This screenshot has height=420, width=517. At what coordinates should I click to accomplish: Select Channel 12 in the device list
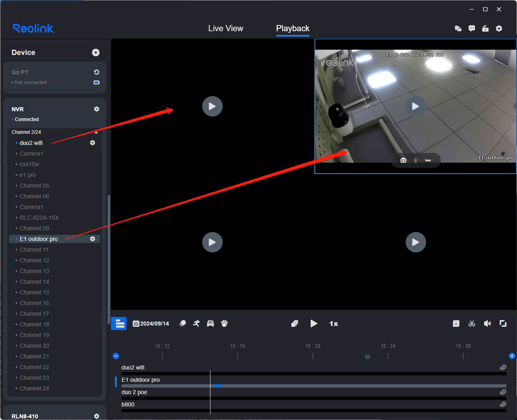pyautogui.click(x=35, y=260)
